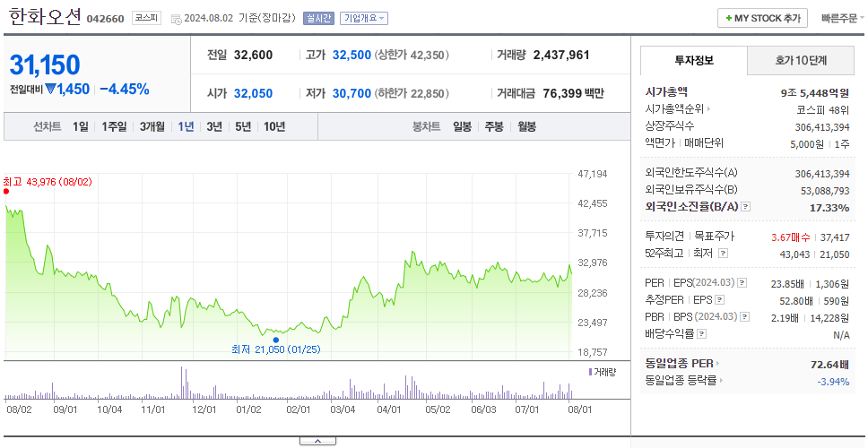Click the 전일 value 32,600
This screenshot has width=868, height=448.
coord(253,56)
